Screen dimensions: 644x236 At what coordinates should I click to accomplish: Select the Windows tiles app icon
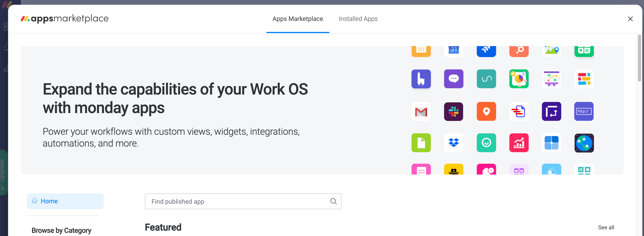pyautogui.click(x=551, y=143)
